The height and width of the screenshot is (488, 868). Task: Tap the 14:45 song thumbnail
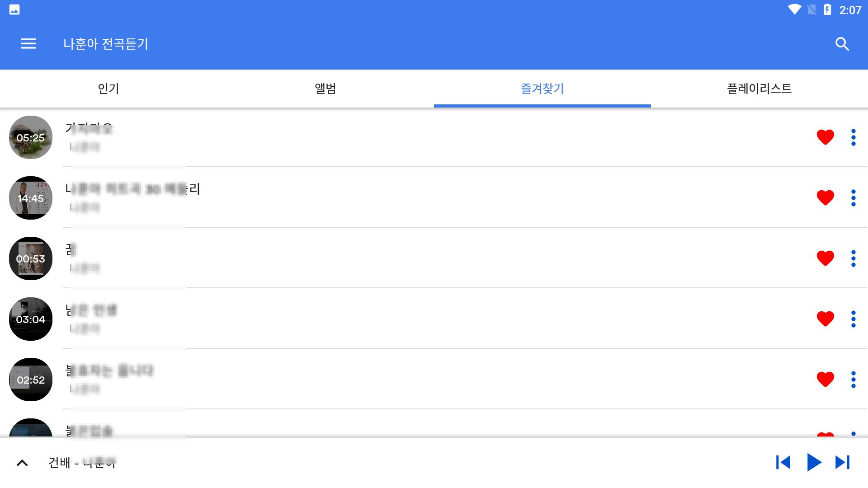(x=31, y=198)
